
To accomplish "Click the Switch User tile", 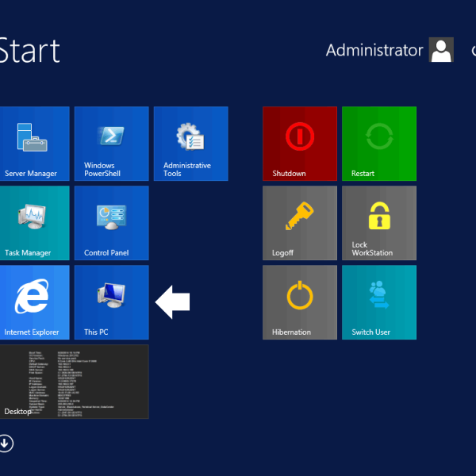I will [379, 302].
